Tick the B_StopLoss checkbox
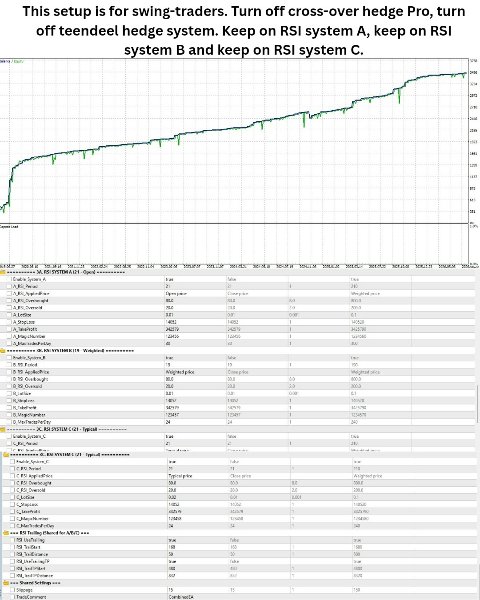 [x=9, y=401]
